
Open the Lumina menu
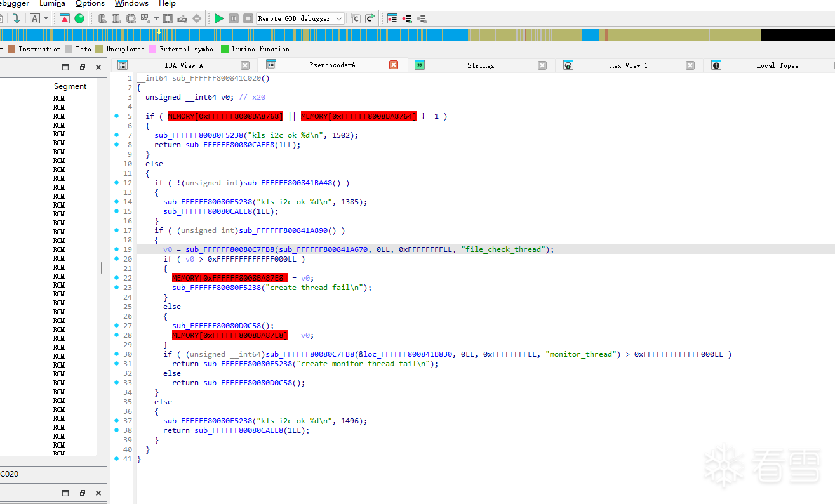pos(52,4)
